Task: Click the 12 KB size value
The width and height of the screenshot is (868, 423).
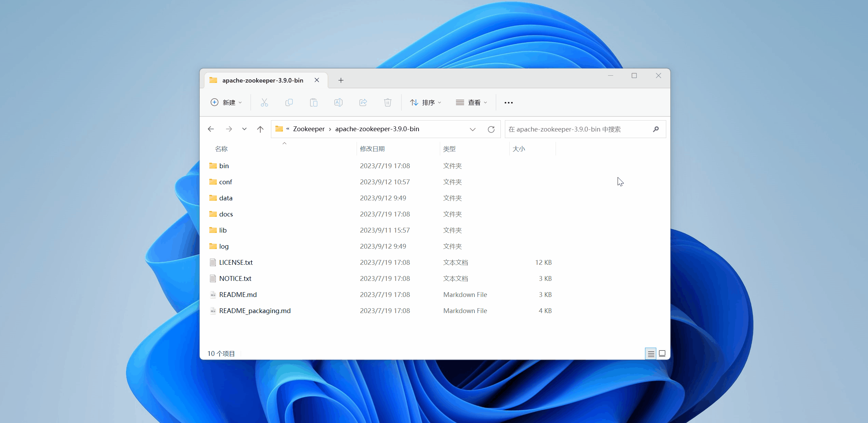Action: click(543, 262)
